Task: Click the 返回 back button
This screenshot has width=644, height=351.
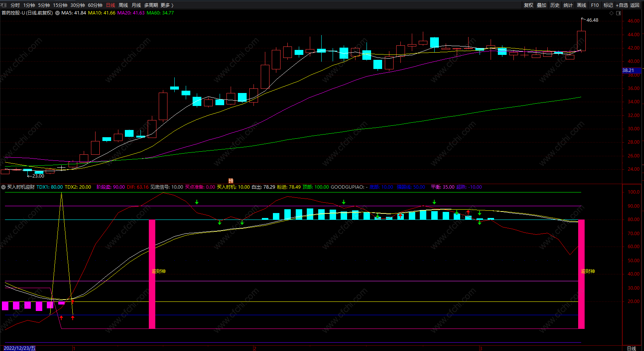Action: [x=635, y=5]
